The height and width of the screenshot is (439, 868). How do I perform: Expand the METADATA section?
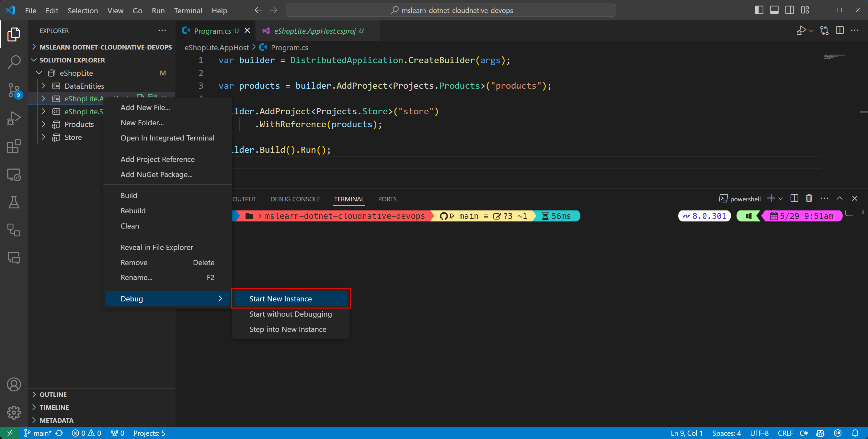point(102,420)
